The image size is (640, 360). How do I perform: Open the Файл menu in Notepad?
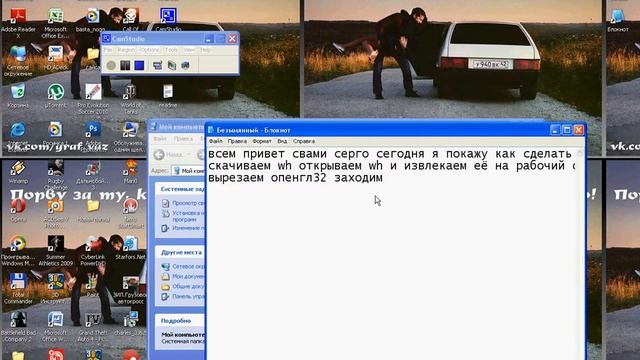pyautogui.click(x=216, y=141)
